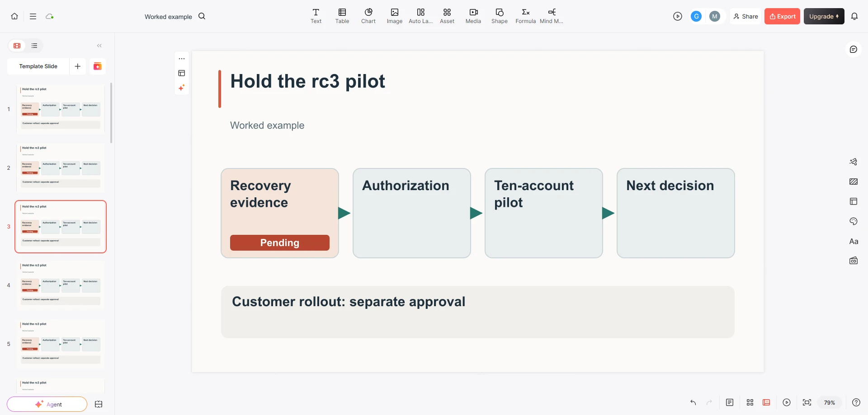
Task: Insert a Shape
Action: (x=500, y=16)
